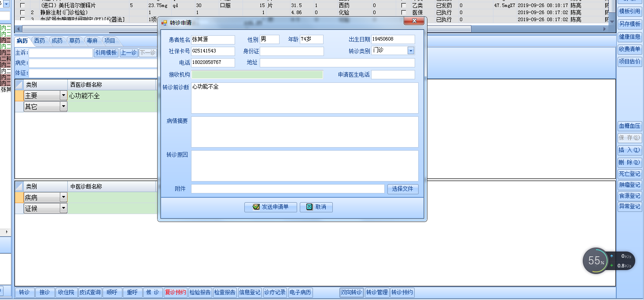Viewport: 644px width, 300px height.
Task: Click the 上一诊 button
Action: tap(129, 53)
